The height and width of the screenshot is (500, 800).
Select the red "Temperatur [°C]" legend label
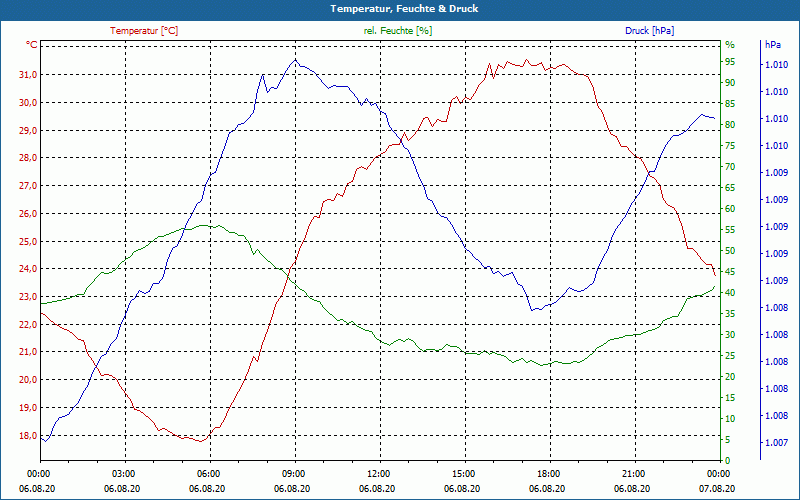[x=144, y=31]
